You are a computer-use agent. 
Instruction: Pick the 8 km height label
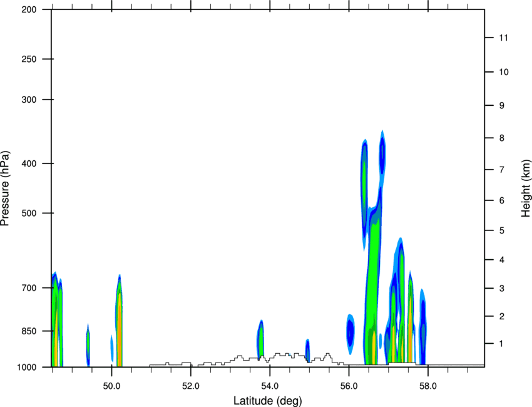coord(502,138)
